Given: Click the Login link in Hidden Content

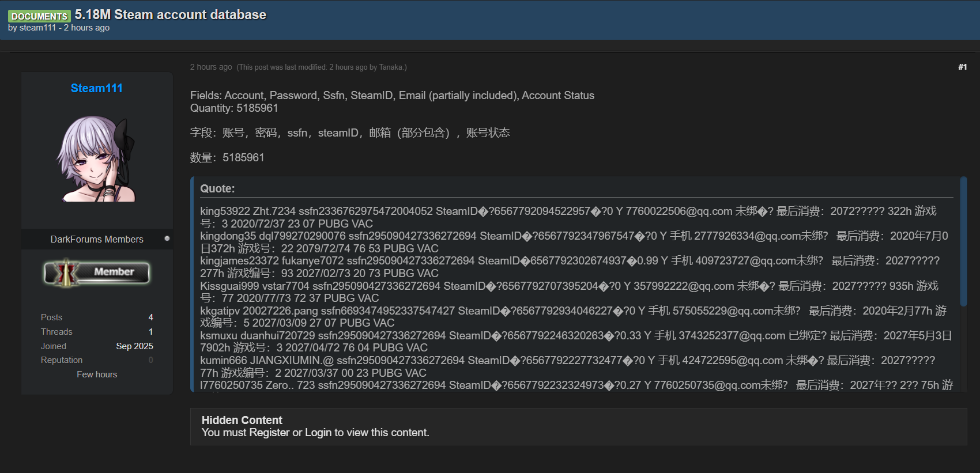Looking at the screenshot, I should 318,433.
